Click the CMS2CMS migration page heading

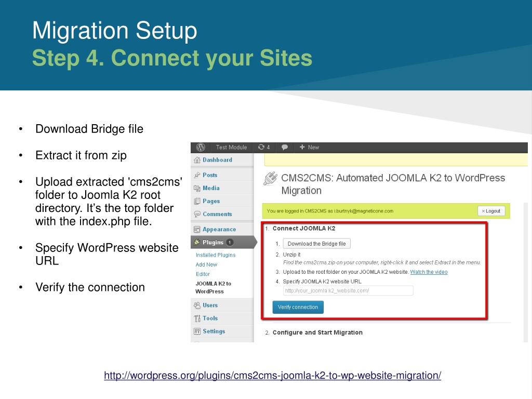pos(393,184)
